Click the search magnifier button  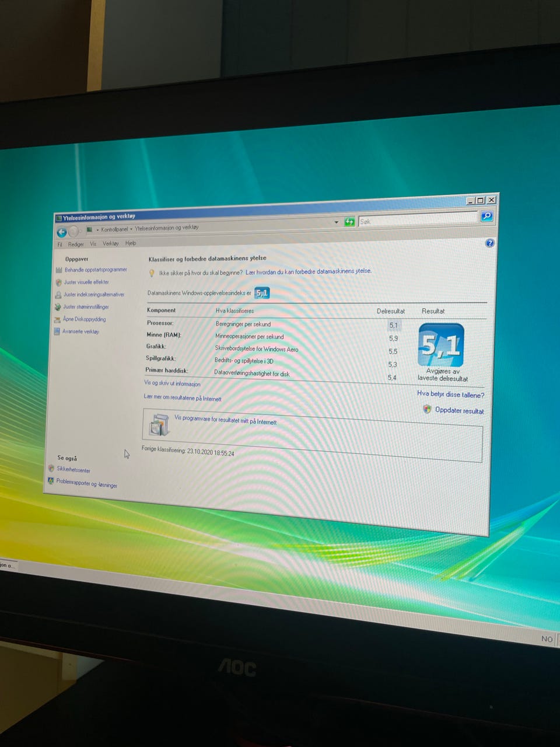pos(487,217)
